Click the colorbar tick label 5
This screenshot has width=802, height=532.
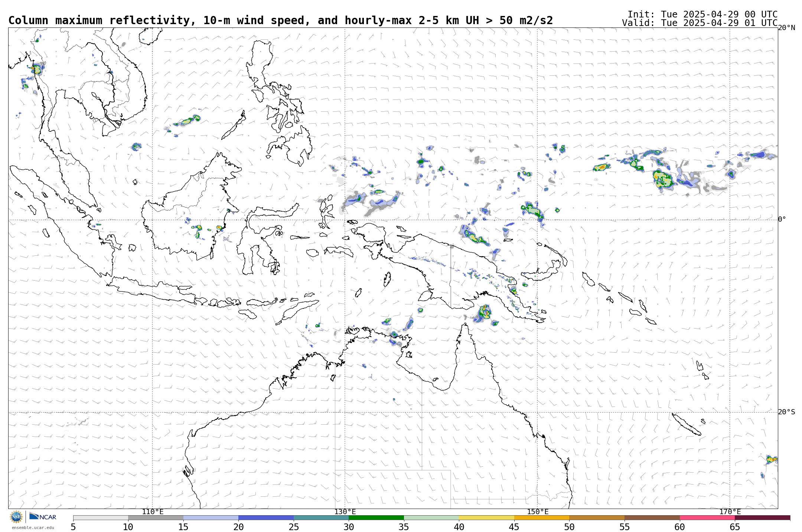(x=73, y=527)
